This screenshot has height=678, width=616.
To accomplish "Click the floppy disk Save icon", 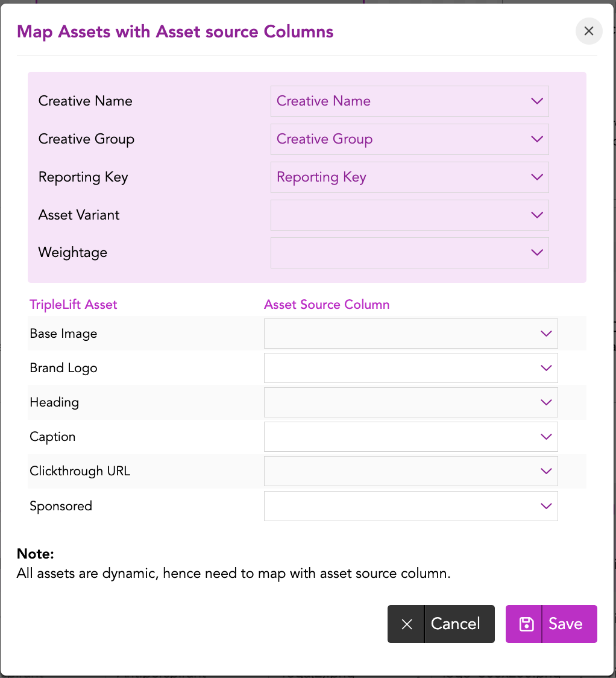I will [x=526, y=624].
